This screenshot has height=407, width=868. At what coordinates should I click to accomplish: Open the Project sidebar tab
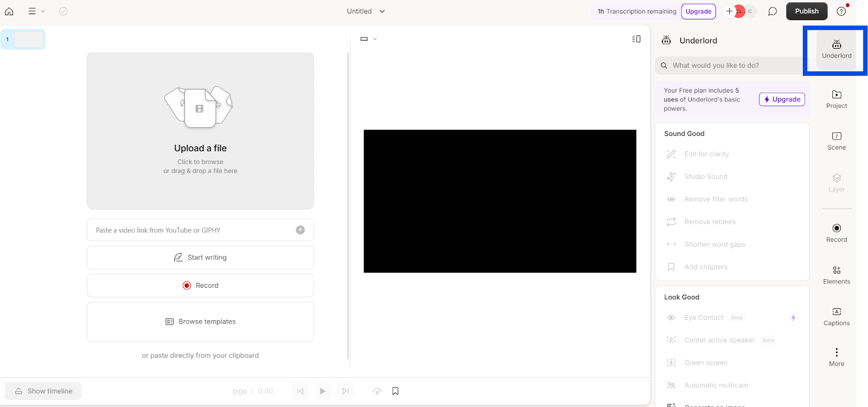[837, 100]
